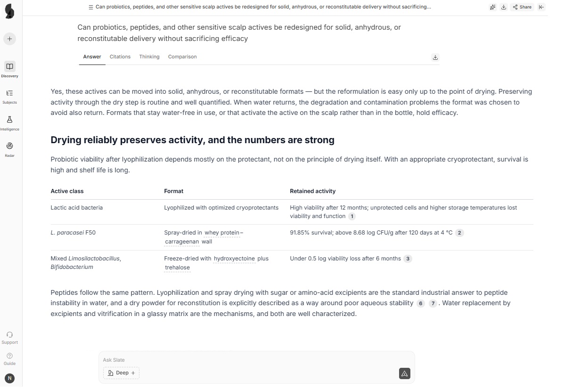This screenshot has width=588, height=389.
Task: Open the Subjects section
Action: (x=9, y=96)
